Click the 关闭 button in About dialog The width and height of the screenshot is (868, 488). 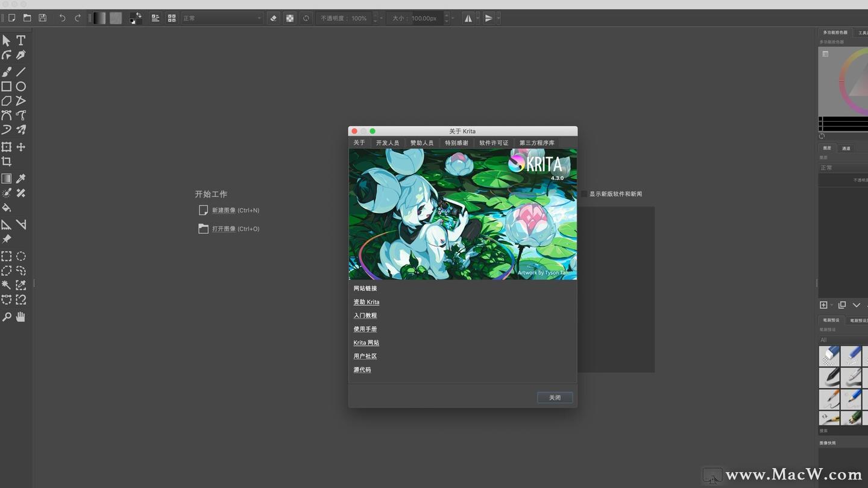[x=555, y=398]
